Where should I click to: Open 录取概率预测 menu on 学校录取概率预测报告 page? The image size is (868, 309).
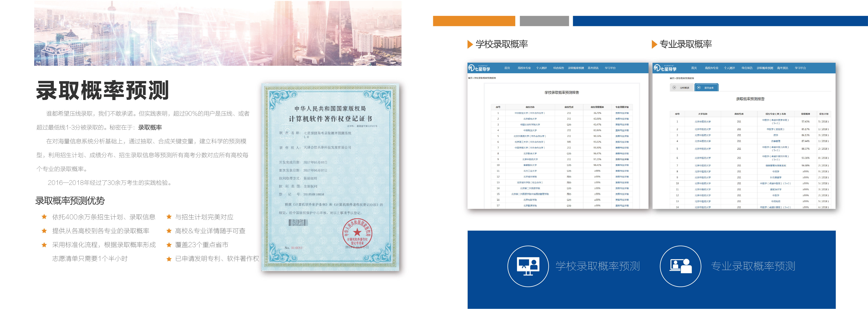576,68
